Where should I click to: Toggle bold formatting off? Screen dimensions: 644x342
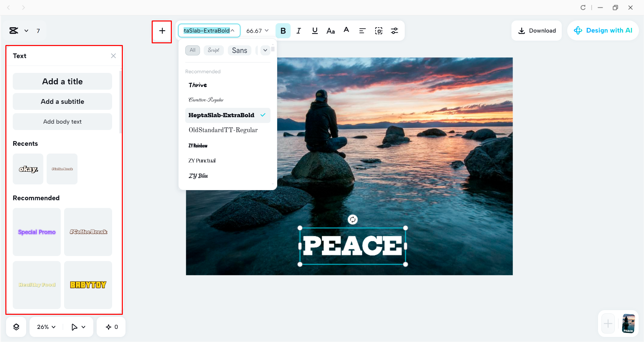(x=283, y=31)
